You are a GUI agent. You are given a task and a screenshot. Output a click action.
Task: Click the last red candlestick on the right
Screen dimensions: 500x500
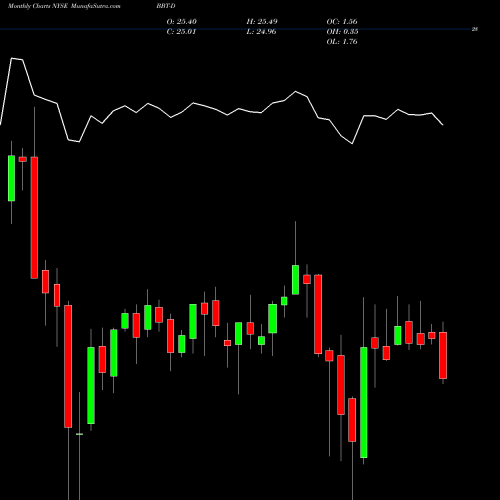[443, 355]
